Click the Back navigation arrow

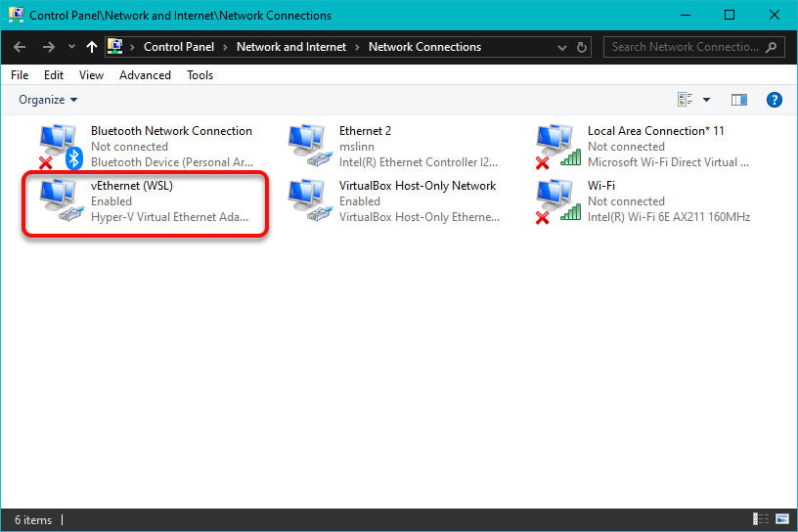(x=21, y=47)
